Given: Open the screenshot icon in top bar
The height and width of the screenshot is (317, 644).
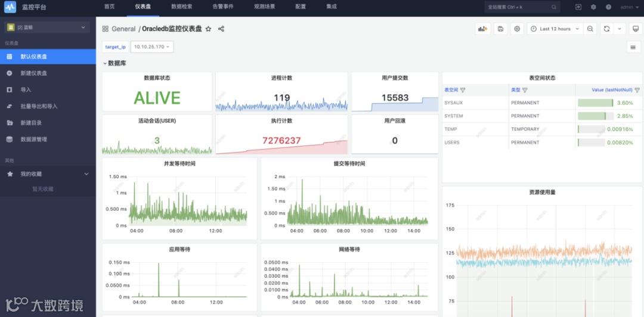Looking at the screenshot, I should 578,7.
